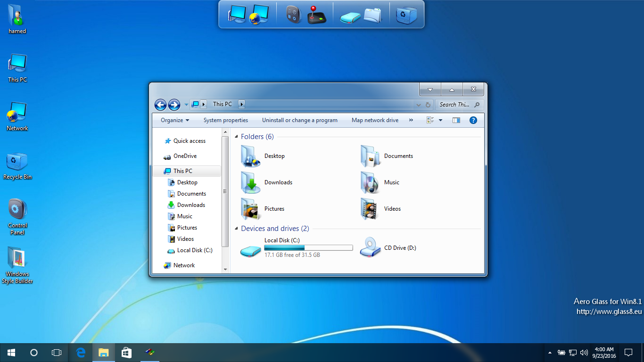Click Map network drive in toolbar

(x=375, y=120)
